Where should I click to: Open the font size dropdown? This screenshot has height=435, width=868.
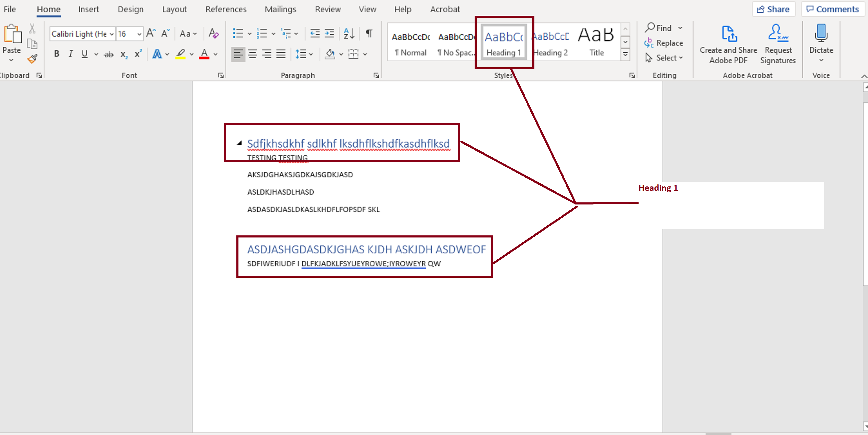(139, 34)
